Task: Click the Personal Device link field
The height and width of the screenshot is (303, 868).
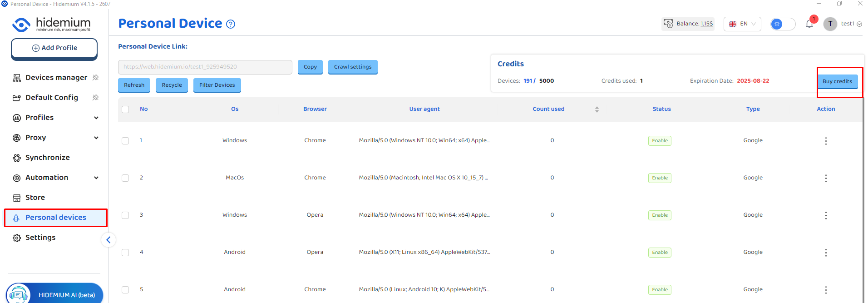Action: (205, 67)
